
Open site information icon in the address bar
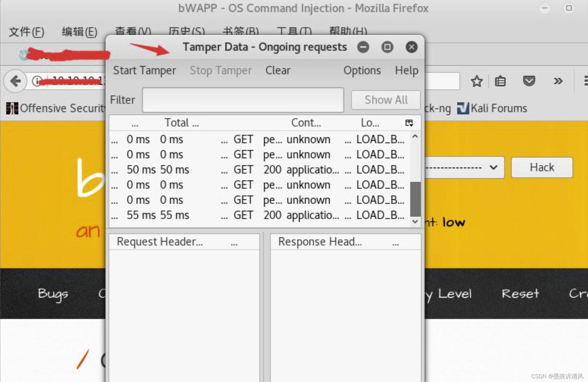coord(37,81)
